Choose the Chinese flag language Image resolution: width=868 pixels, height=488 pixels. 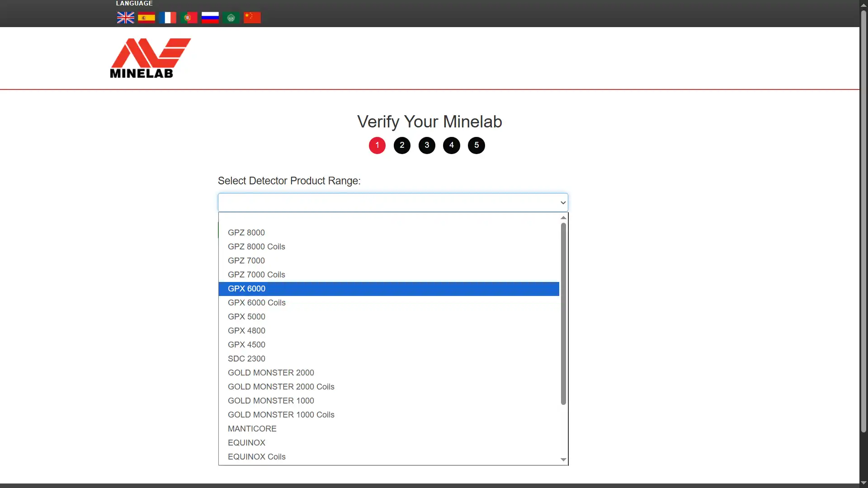pos(252,18)
